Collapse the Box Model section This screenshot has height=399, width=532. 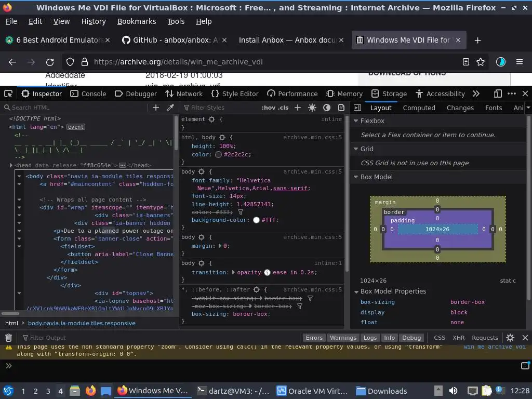point(356,177)
